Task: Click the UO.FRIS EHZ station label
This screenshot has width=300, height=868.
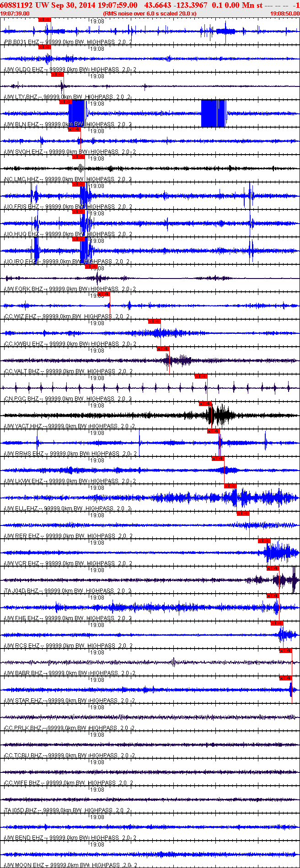Action: coord(21,207)
